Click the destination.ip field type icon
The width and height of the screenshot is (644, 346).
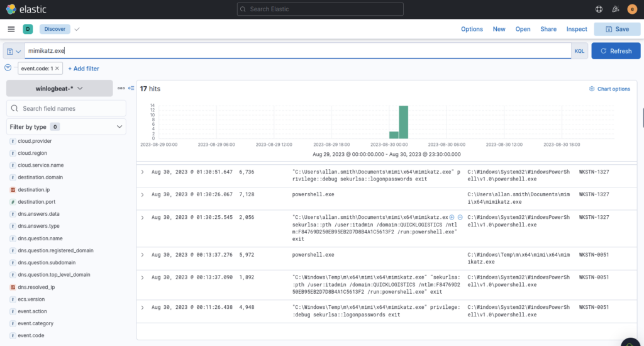click(x=13, y=190)
